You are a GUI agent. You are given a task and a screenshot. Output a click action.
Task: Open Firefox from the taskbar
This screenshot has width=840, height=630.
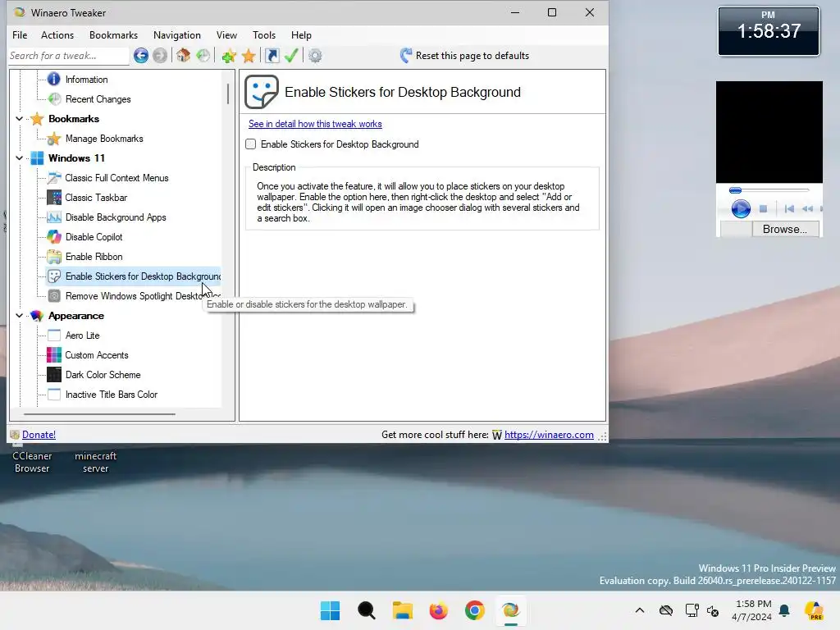click(x=438, y=610)
